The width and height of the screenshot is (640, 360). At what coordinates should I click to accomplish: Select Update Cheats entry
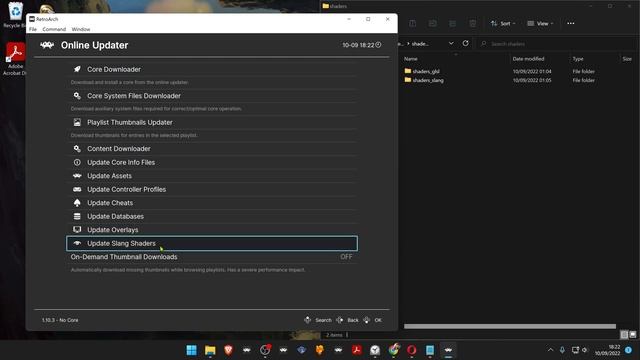click(212, 203)
